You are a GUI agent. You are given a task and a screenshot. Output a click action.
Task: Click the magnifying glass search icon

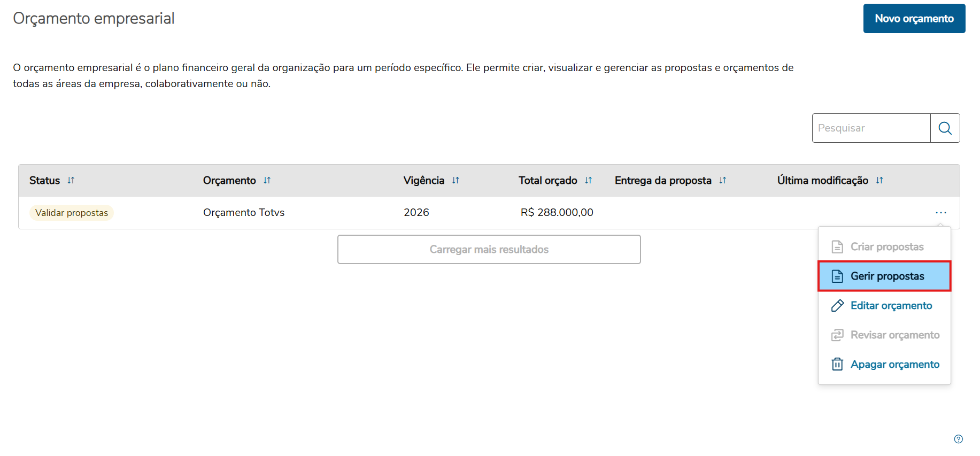[945, 128]
